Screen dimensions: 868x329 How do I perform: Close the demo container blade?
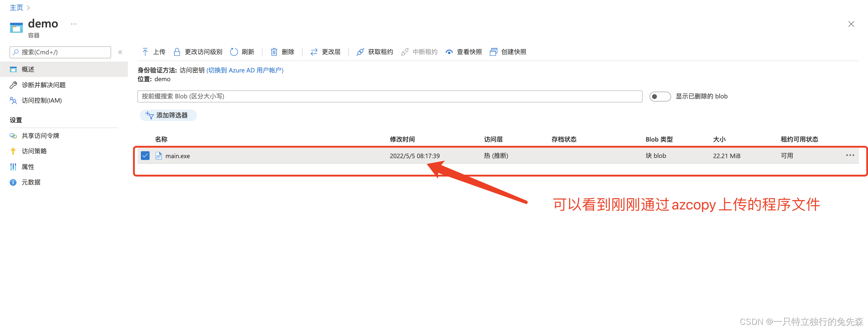click(851, 24)
